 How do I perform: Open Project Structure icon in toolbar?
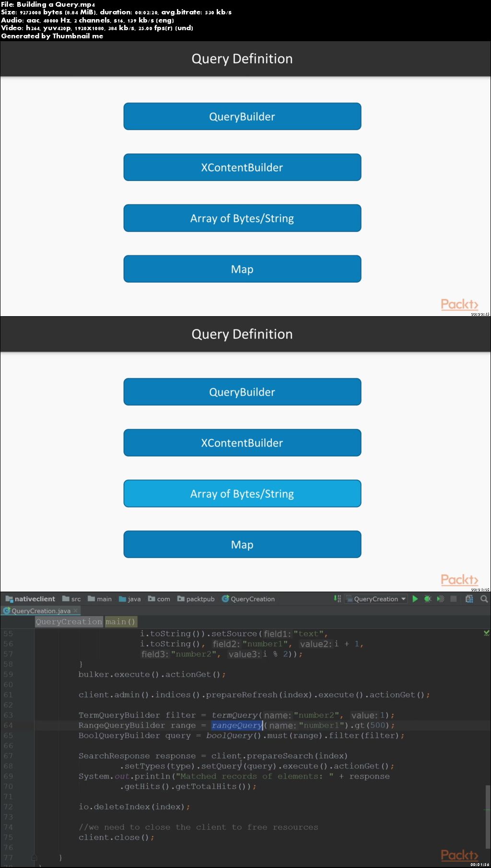tap(469, 599)
